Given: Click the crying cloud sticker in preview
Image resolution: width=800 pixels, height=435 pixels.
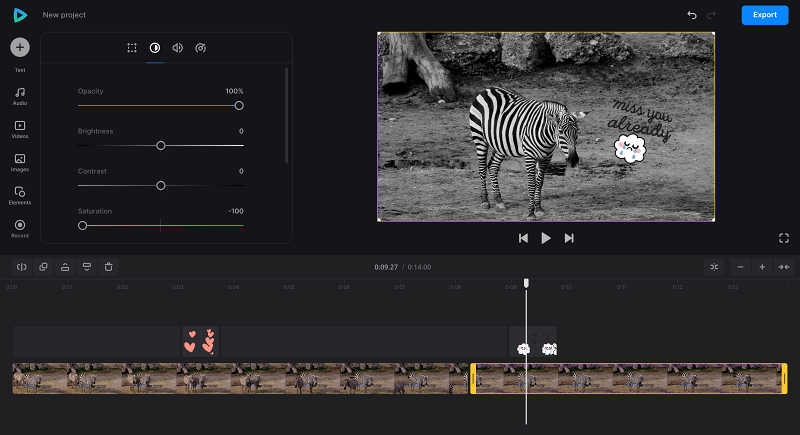Looking at the screenshot, I should pyautogui.click(x=630, y=148).
